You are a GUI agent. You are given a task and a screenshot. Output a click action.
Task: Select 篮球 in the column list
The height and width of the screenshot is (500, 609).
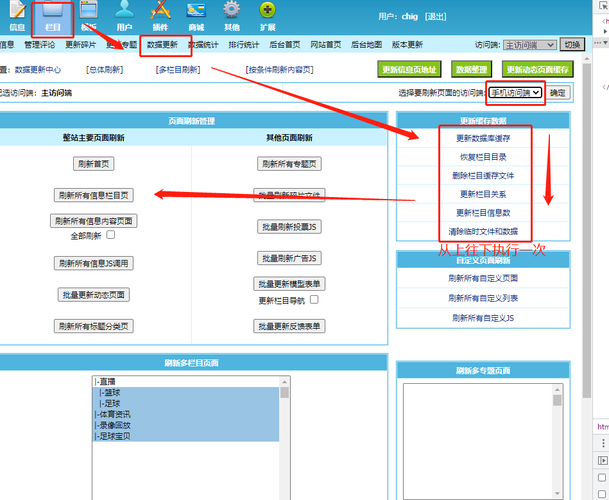(x=186, y=392)
